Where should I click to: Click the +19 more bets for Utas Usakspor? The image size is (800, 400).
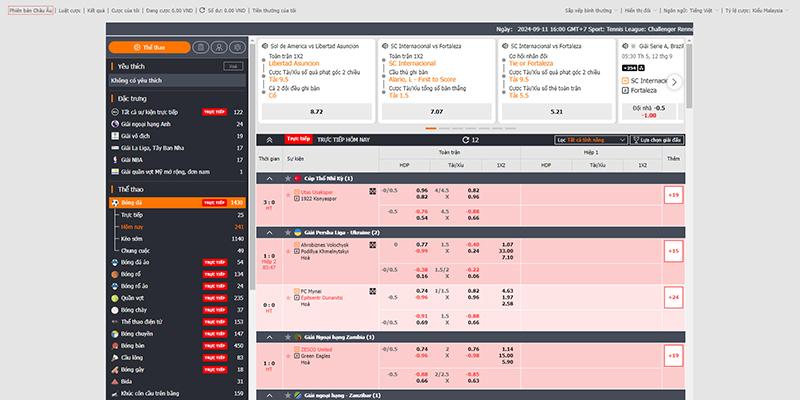(673, 195)
